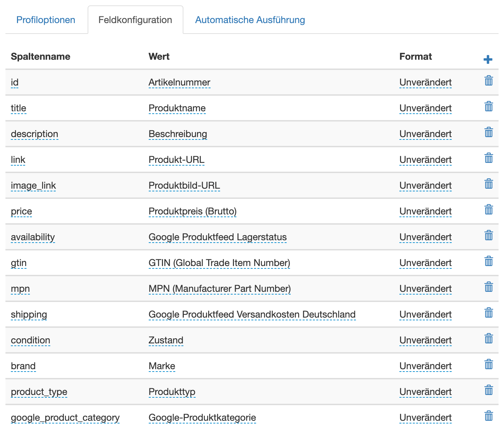Click the Google Produktfeed Lagerstatus value

217,237
